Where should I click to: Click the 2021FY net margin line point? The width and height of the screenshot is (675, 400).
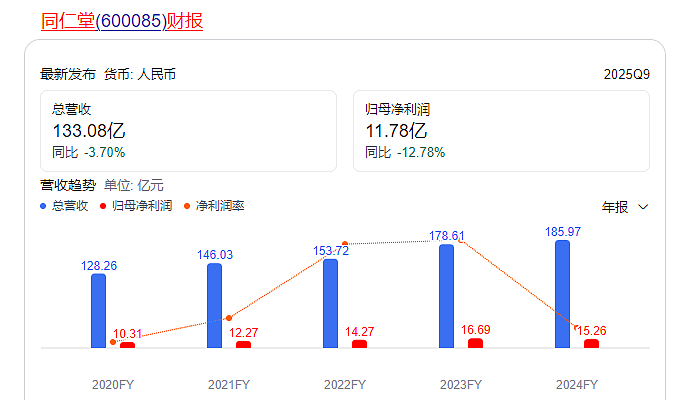point(229,318)
